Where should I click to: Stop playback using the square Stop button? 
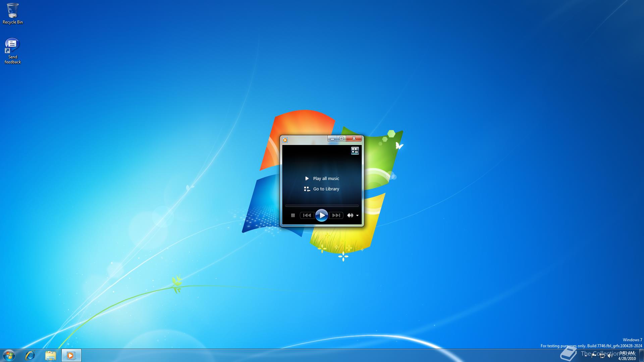click(293, 216)
